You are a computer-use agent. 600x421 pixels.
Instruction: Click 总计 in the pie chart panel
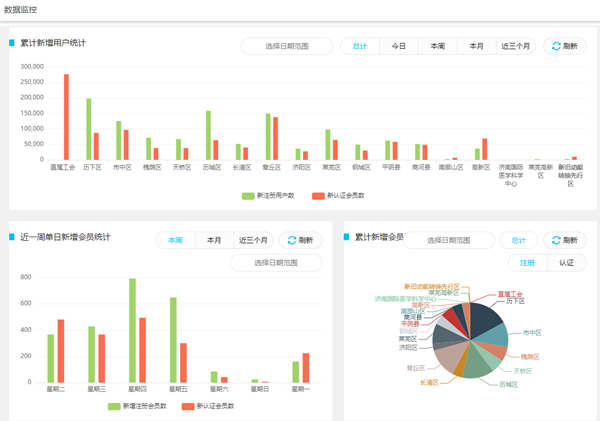[x=518, y=240]
